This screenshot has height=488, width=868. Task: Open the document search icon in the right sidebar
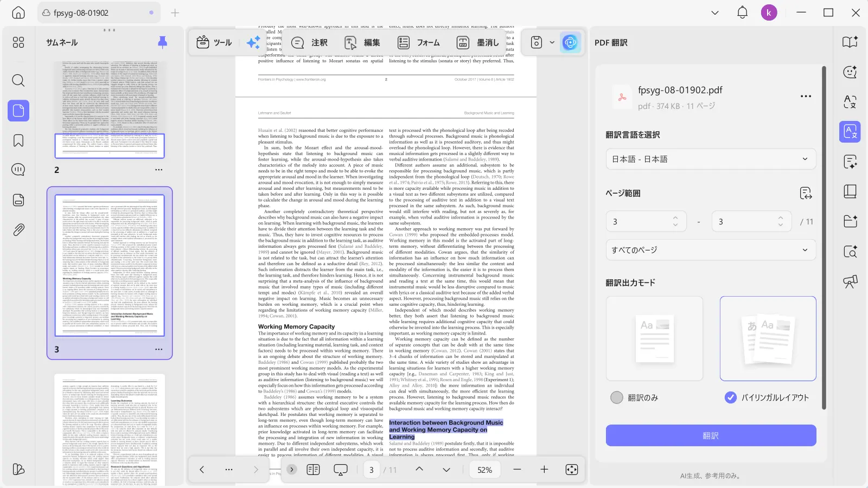click(850, 251)
